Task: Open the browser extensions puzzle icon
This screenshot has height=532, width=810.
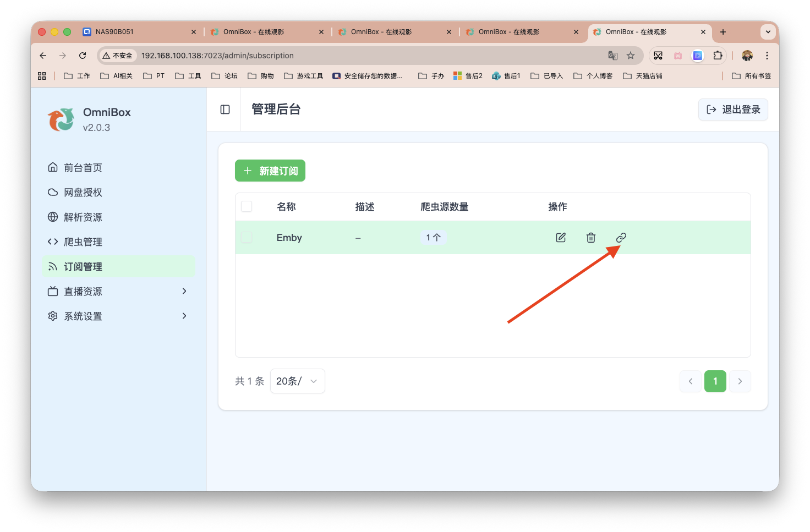Action: [718, 55]
